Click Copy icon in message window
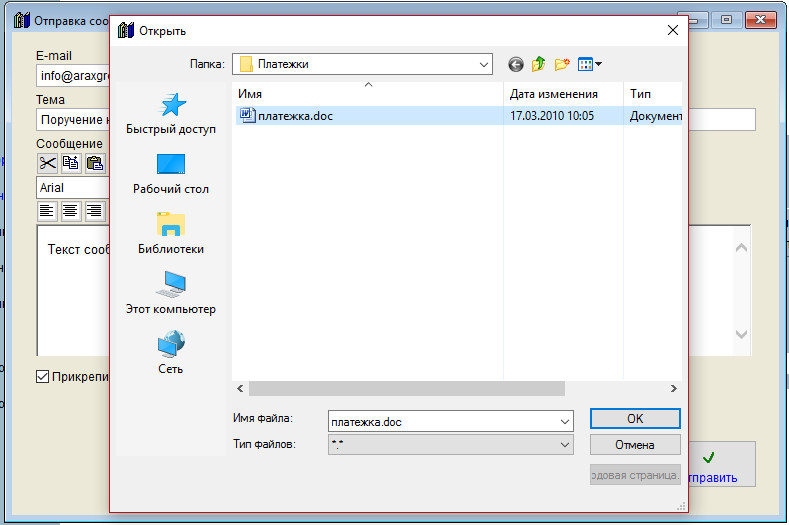Image resolution: width=789 pixels, height=525 pixels. [71, 163]
